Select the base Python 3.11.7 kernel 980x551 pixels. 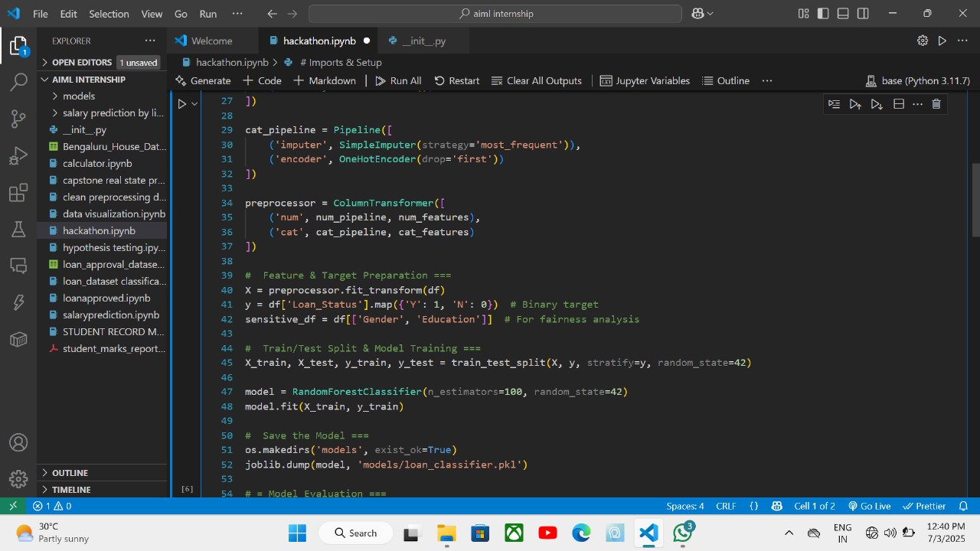(x=917, y=80)
